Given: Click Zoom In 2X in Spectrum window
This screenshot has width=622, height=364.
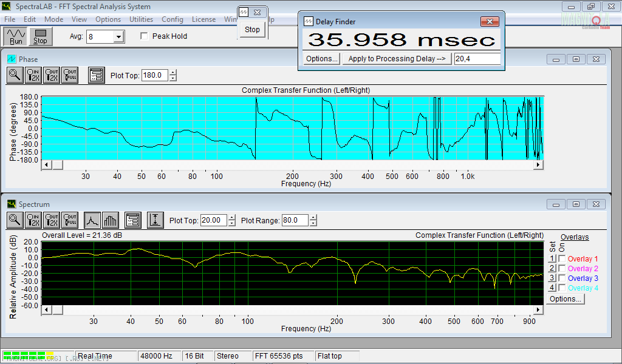Looking at the screenshot, I should [x=33, y=220].
